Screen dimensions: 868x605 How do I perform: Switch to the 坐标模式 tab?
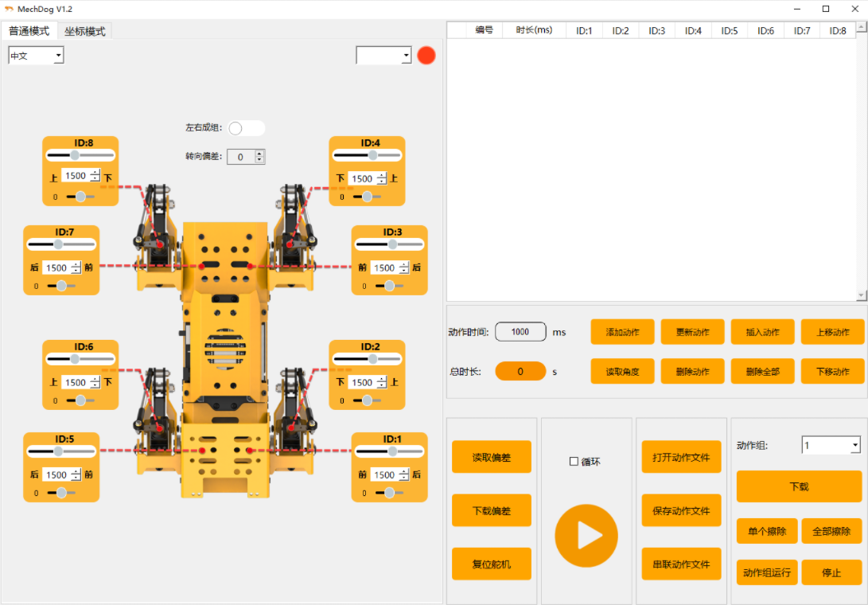[x=84, y=31]
